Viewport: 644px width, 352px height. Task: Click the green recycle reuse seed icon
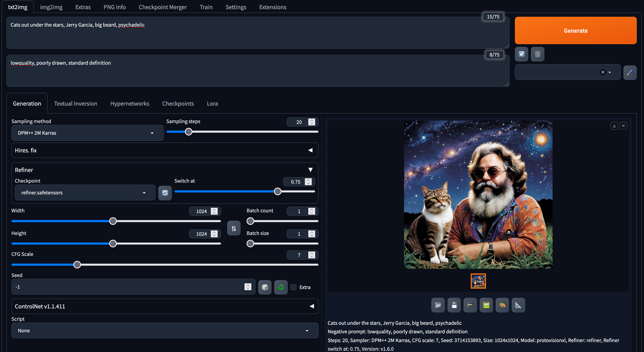point(281,287)
